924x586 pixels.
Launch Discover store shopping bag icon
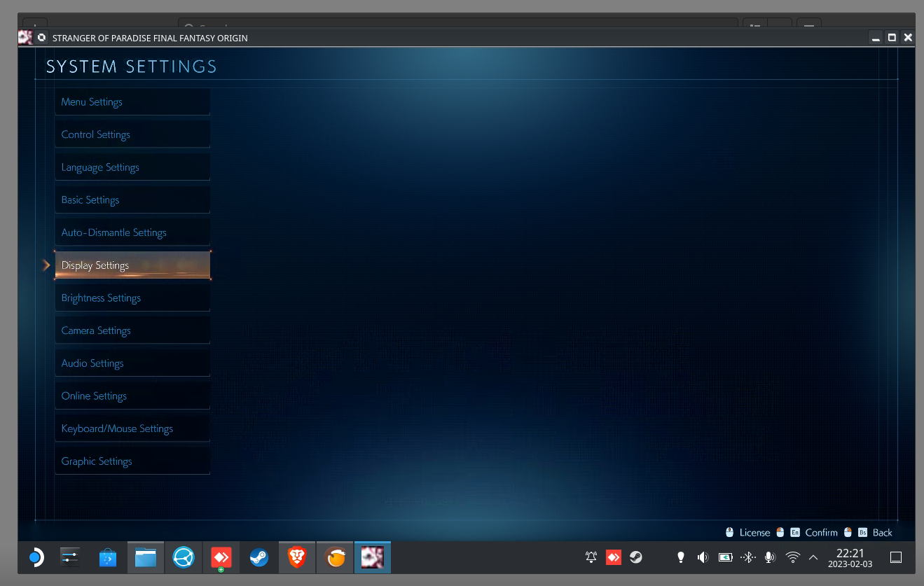[x=107, y=557]
